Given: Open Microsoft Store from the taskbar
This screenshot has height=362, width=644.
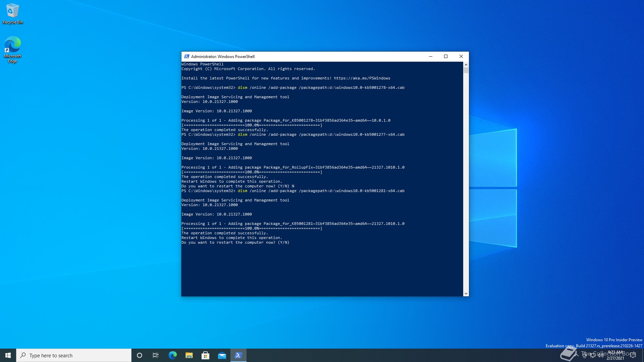Looking at the screenshot, I should 206,355.
